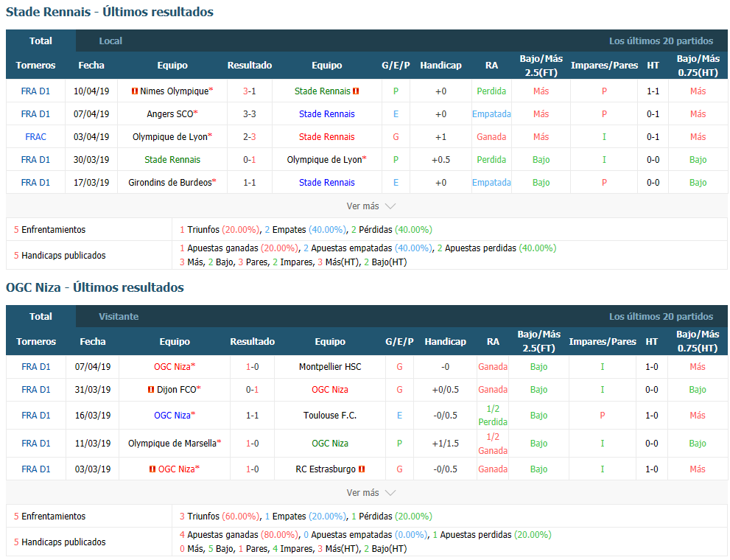Open Olympique de Lyon away link on 30/03/19
The width and height of the screenshot is (730, 560).
click(x=325, y=160)
